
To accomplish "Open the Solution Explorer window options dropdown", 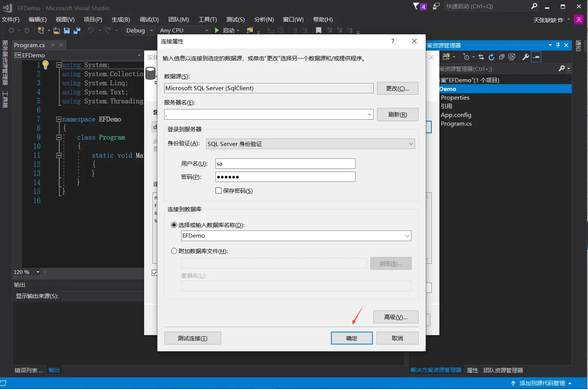I will pyautogui.click(x=550, y=45).
